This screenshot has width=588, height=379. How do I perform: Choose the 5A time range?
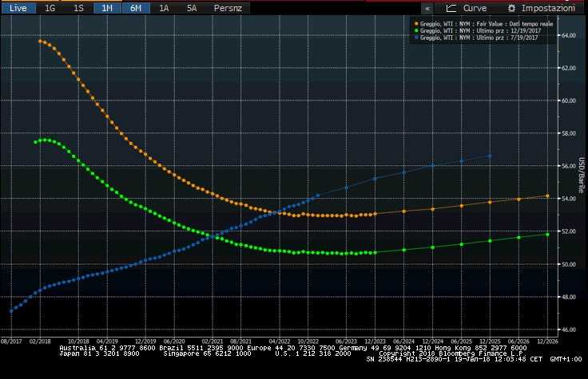(192, 7)
